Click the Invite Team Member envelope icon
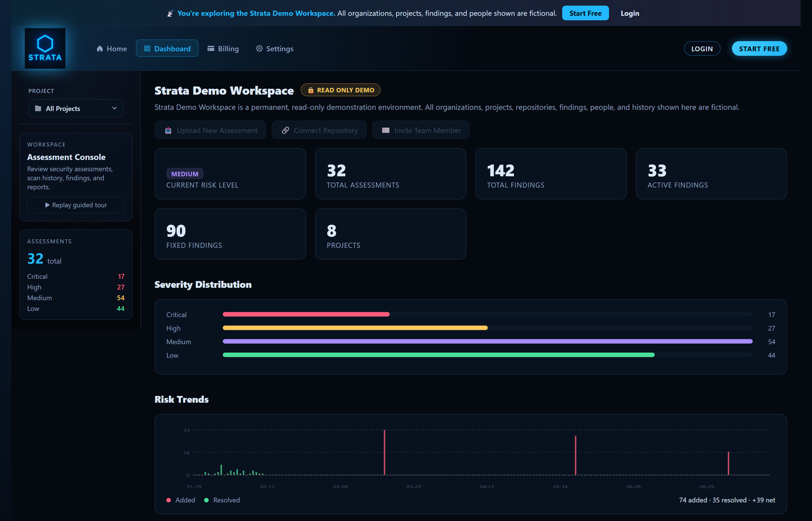 386,130
